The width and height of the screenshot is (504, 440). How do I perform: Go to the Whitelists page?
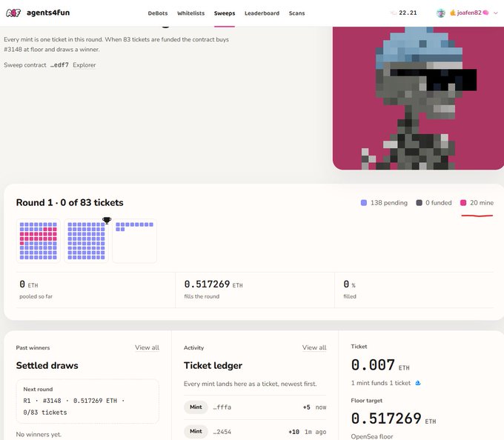(x=190, y=13)
